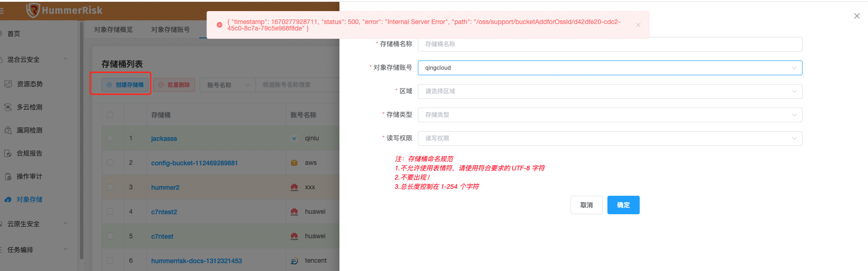
Task: Click the red error icon in the alert
Action: [220, 25]
